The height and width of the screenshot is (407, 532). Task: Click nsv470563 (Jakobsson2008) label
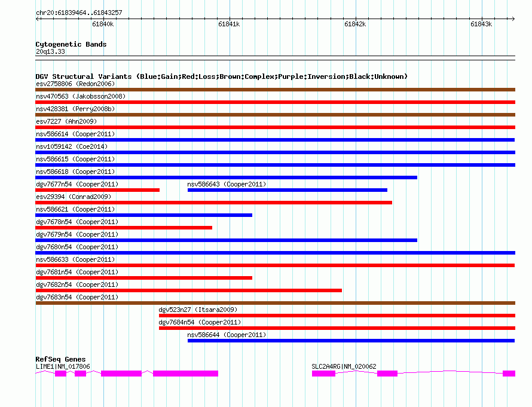(x=81, y=96)
